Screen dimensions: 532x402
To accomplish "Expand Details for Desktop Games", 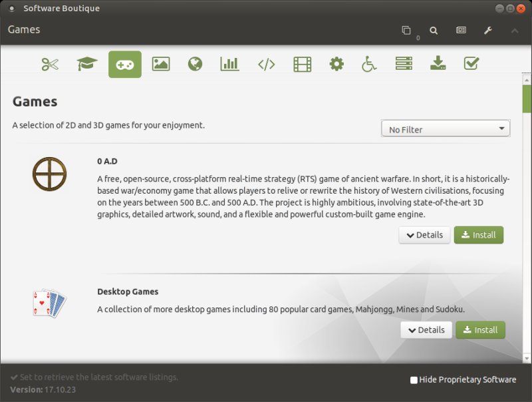I will tap(426, 330).
